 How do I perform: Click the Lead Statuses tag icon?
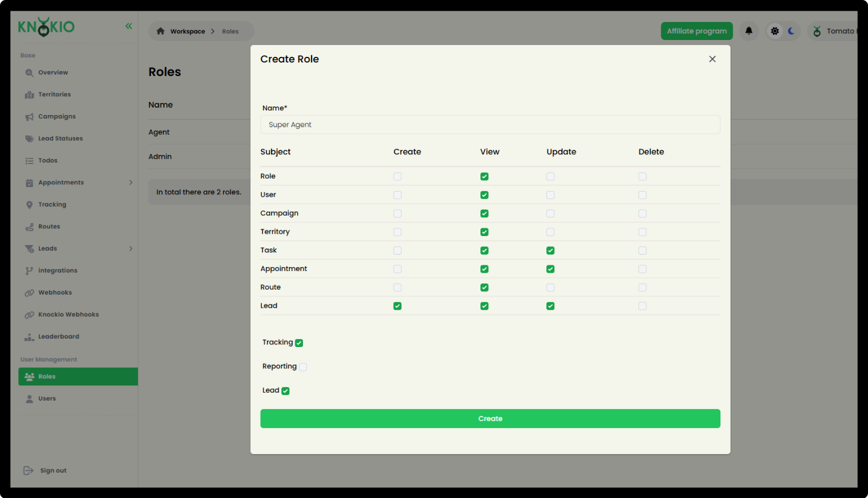click(29, 139)
